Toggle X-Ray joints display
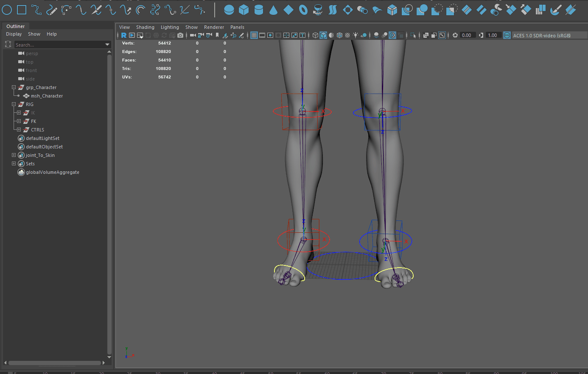 [442, 35]
